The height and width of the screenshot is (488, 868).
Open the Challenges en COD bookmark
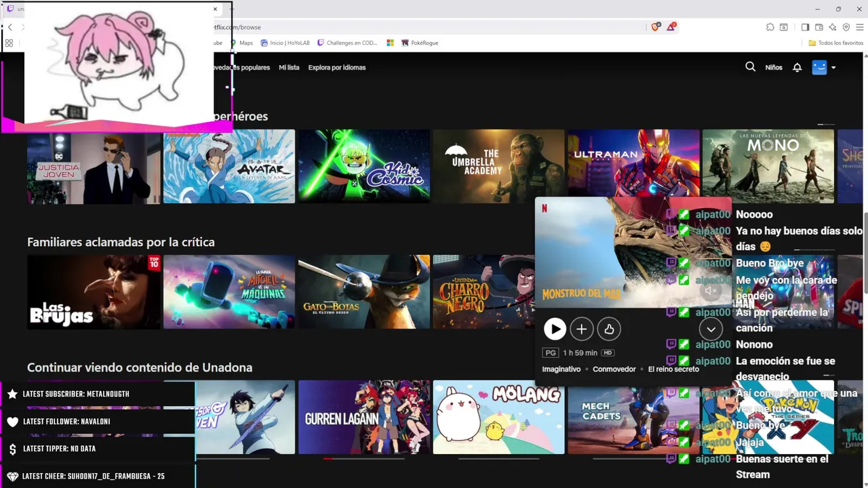(347, 43)
